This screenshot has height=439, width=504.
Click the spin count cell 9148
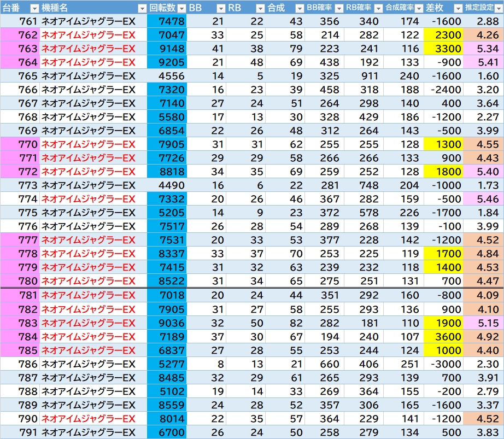pos(167,49)
